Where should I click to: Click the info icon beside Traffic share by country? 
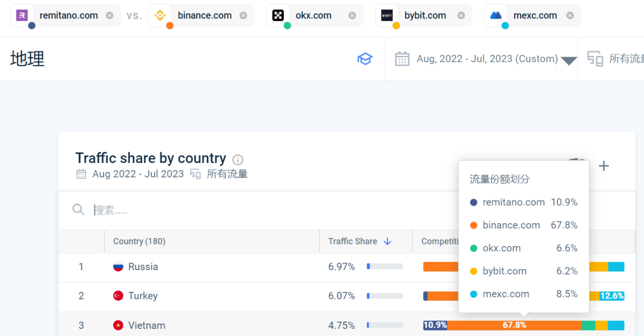click(238, 159)
